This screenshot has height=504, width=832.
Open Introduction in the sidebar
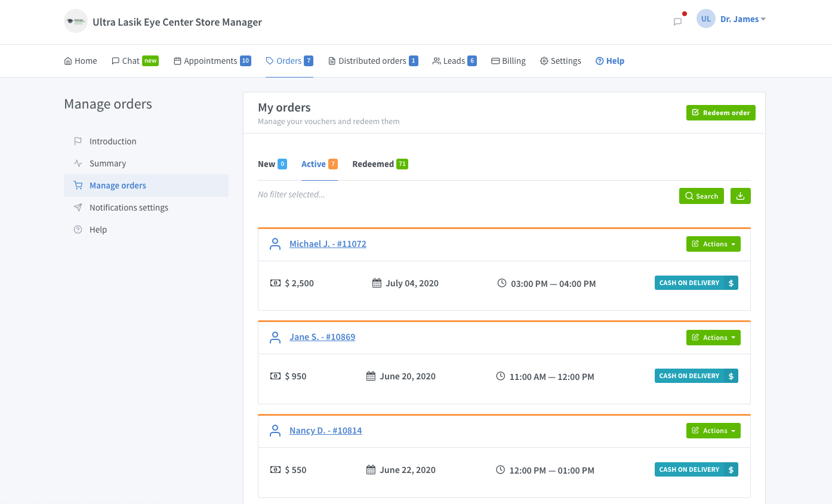pos(146,141)
